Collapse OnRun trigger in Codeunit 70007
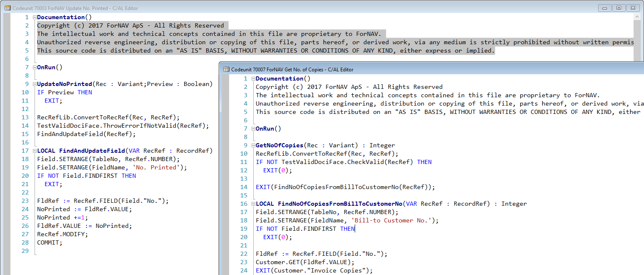The image size is (644, 275). (253, 129)
